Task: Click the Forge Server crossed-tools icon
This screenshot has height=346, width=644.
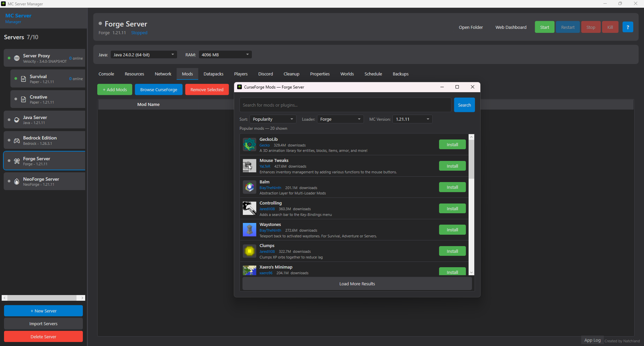Action: pos(17,161)
